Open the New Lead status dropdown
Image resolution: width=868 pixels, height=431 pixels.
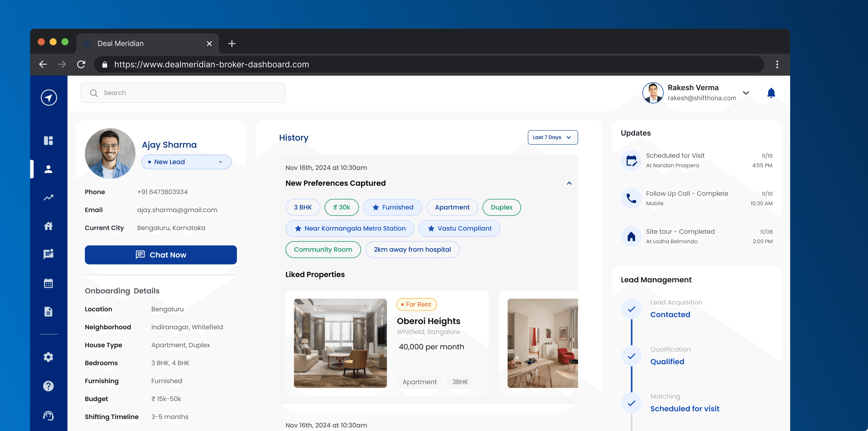click(186, 162)
